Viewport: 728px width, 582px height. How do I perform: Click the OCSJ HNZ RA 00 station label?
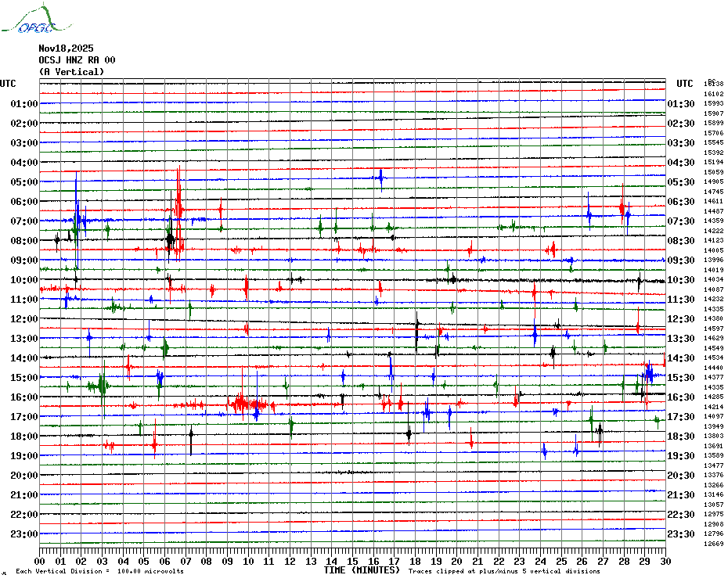click(77, 60)
